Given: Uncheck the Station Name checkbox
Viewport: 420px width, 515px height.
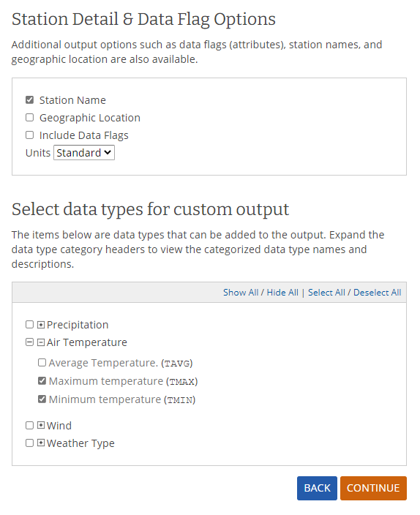Looking at the screenshot, I should [29, 99].
